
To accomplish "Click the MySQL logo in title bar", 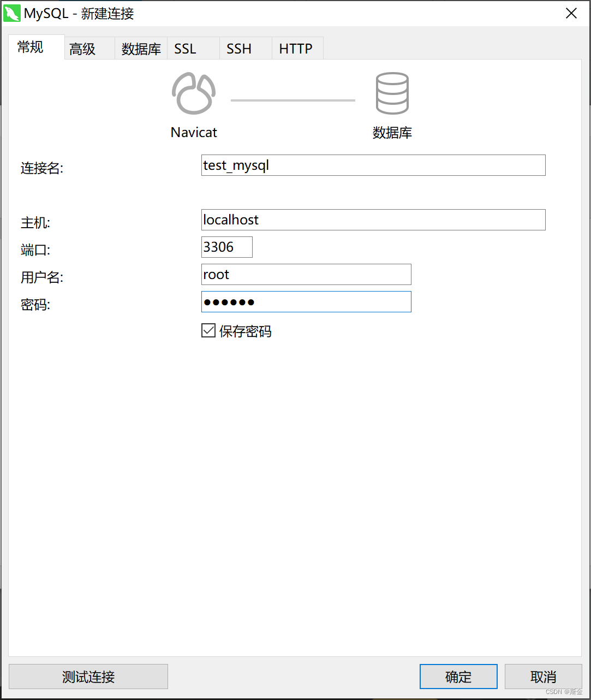I will coord(11,13).
